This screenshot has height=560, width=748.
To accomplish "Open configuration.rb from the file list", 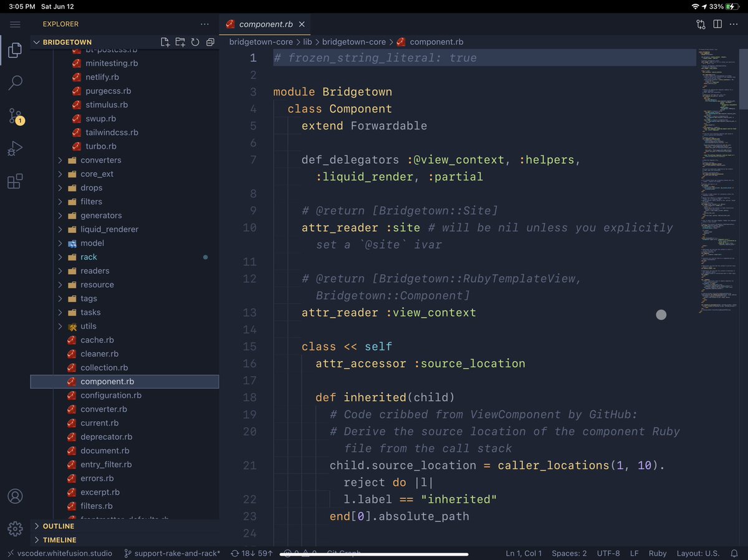I will coord(110,396).
